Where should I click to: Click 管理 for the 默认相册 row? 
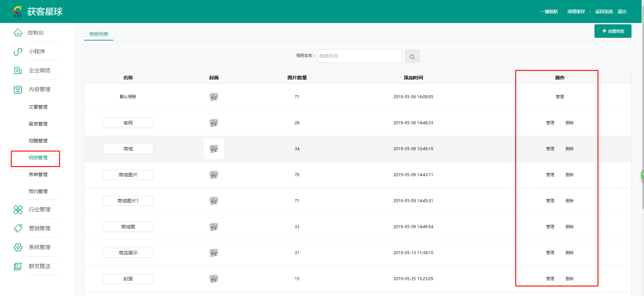(x=560, y=97)
